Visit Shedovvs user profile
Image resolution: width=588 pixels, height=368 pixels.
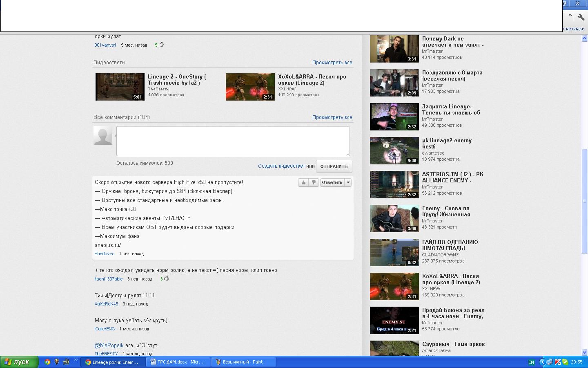pyautogui.click(x=105, y=254)
